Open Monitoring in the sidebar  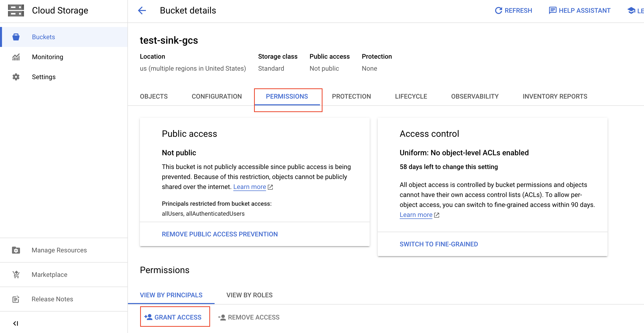tap(64, 57)
